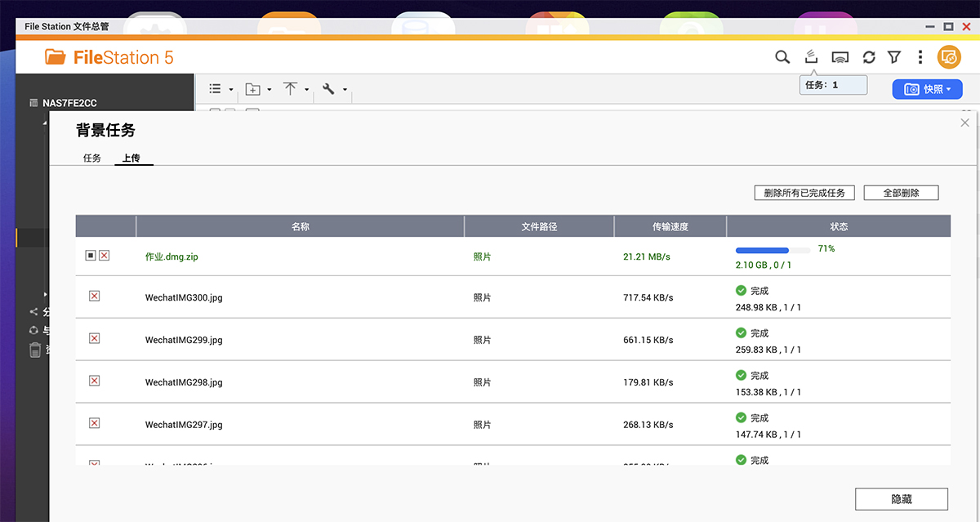The image size is (980, 522).
Task: Click the green check icon for WechatIMG298.jpg
Action: point(741,375)
